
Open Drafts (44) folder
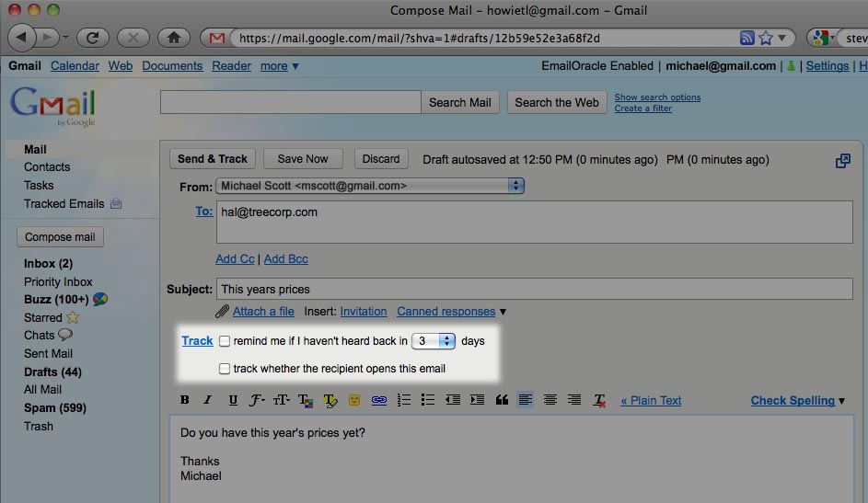click(x=52, y=372)
